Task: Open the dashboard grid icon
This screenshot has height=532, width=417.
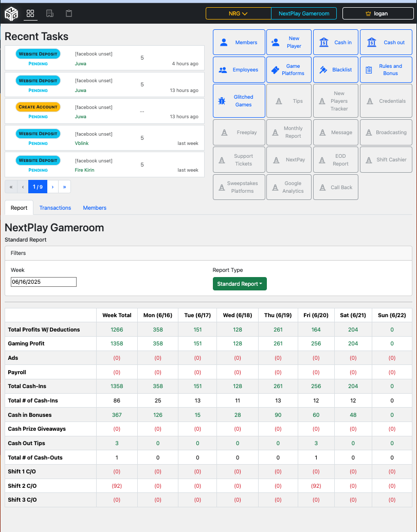Action: point(30,13)
